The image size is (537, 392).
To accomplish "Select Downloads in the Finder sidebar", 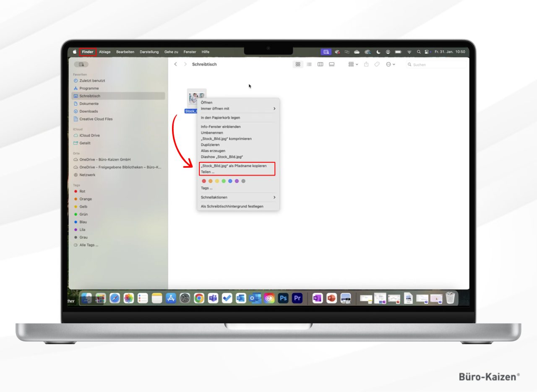I will (89, 112).
